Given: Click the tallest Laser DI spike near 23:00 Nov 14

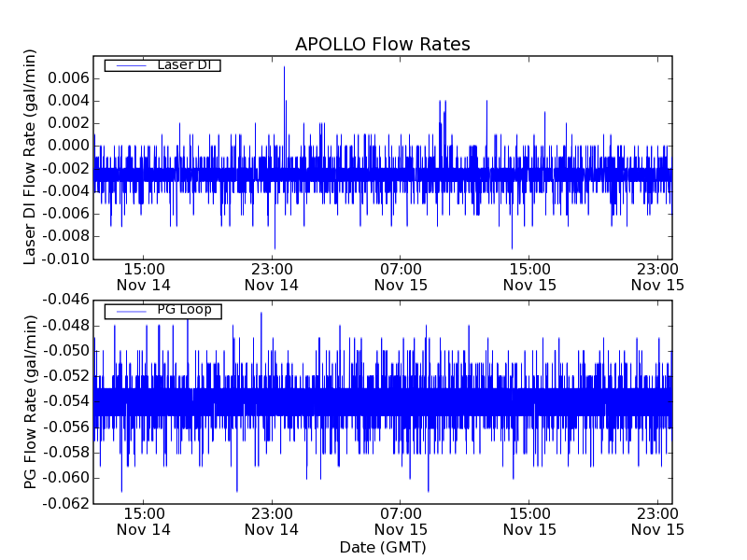Looking at the screenshot, I should (x=284, y=67).
